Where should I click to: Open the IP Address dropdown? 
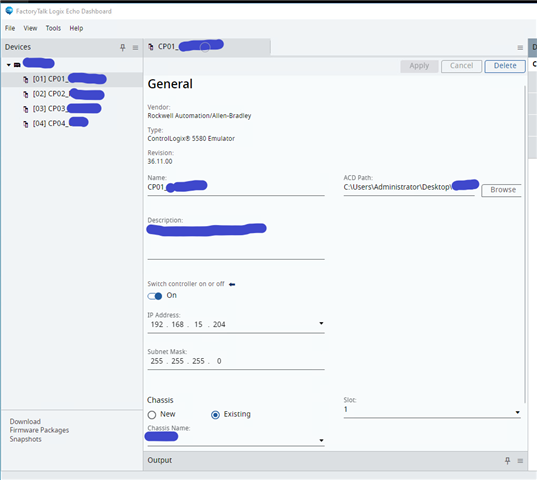(321, 324)
